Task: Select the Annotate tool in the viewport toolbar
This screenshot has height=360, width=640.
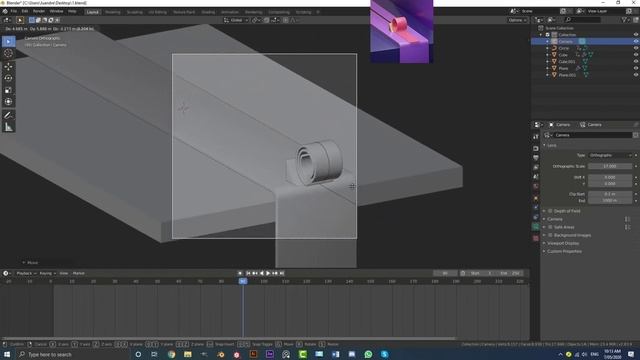Action: pyautogui.click(x=8, y=115)
